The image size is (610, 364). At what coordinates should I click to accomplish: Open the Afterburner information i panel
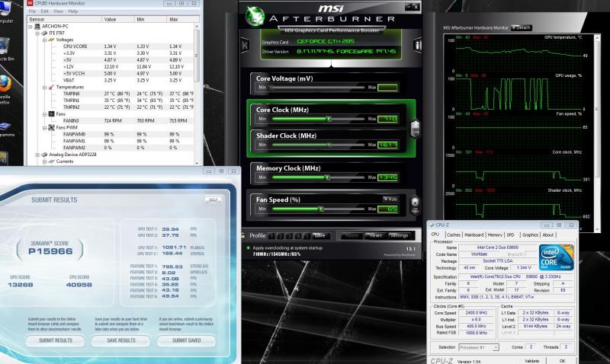click(x=418, y=46)
